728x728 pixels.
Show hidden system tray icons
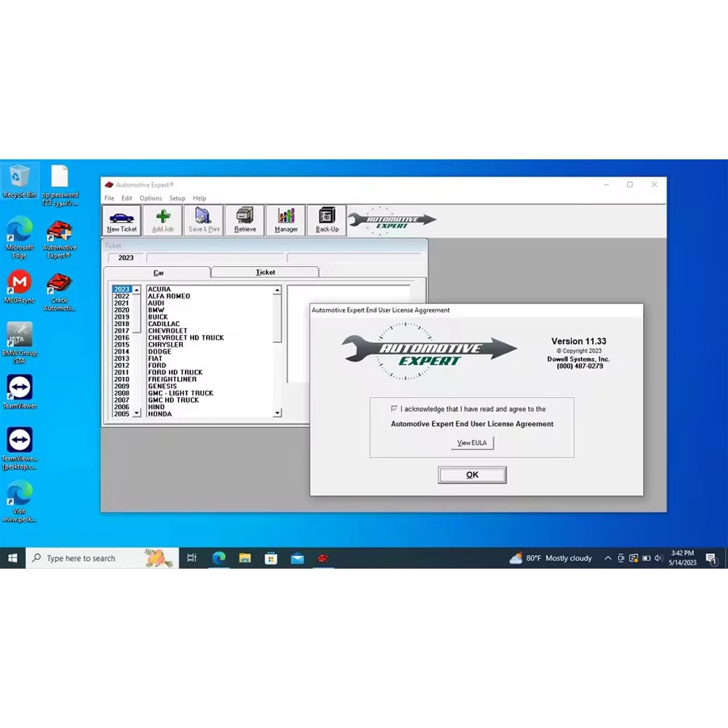(x=607, y=558)
